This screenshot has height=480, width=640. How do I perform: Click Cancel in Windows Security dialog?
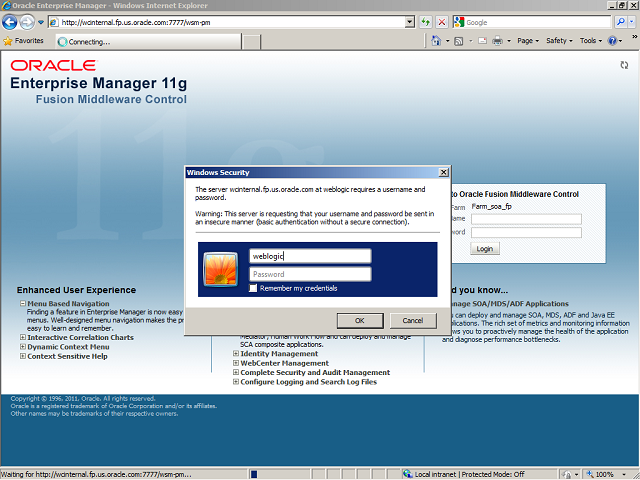point(413,320)
